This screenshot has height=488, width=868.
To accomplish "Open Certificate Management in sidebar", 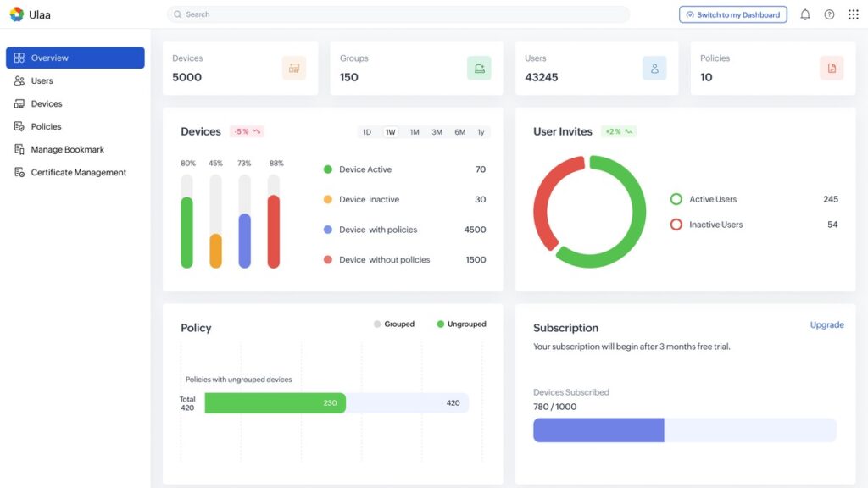I will 78,172.
